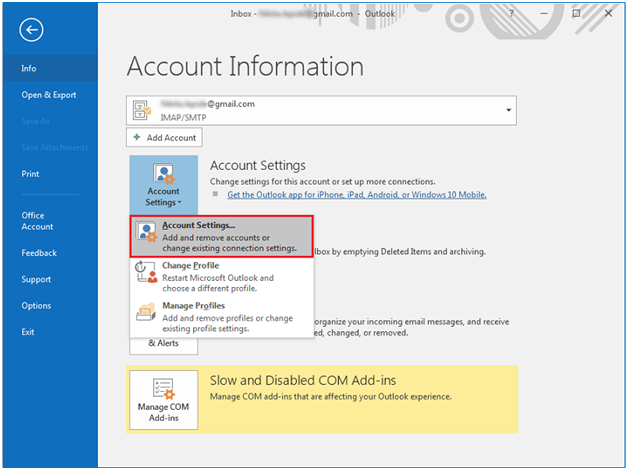
Task: Minimize the Outlook window
Action: [x=543, y=14]
